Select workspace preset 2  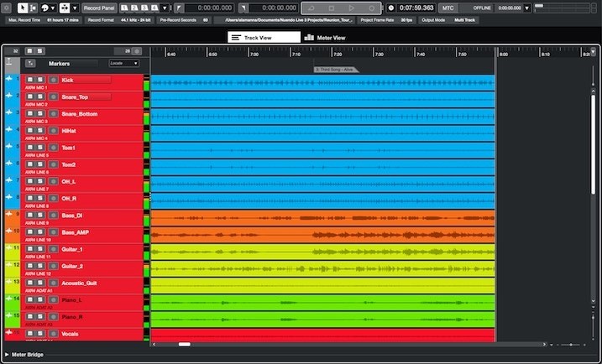(135, 8)
